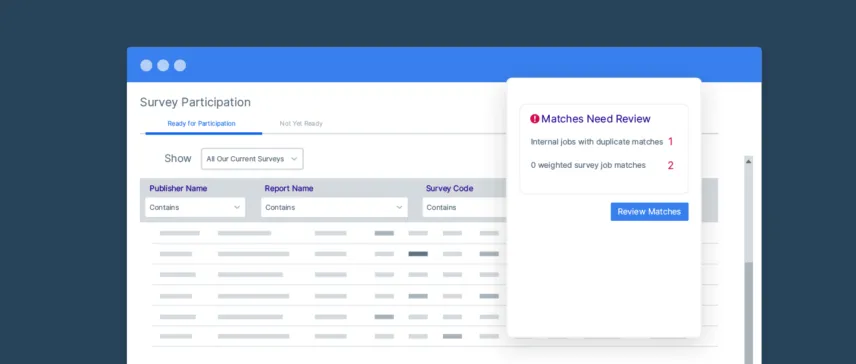
Task: Click the scrollbar up arrow
Action: tap(748, 162)
